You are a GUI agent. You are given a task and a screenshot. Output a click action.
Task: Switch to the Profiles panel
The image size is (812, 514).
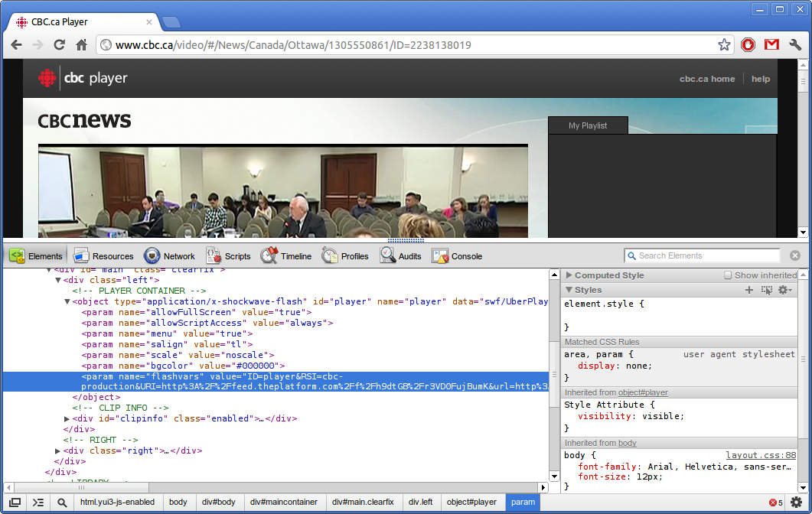[x=345, y=255]
